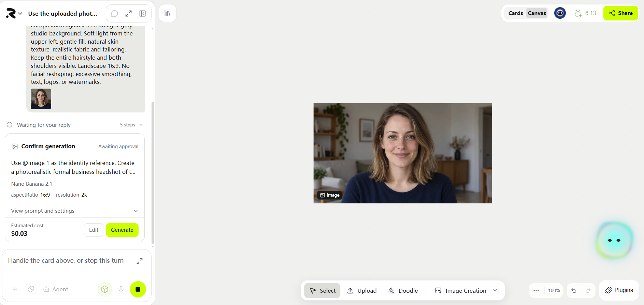This screenshot has height=305, width=644.
Task: Collapse the left sidebar panel
Action: 143,14
